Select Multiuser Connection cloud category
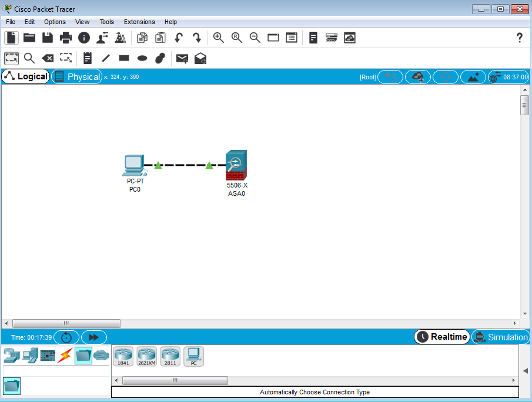This screenshot has width=532, height=402. (101, 356)
